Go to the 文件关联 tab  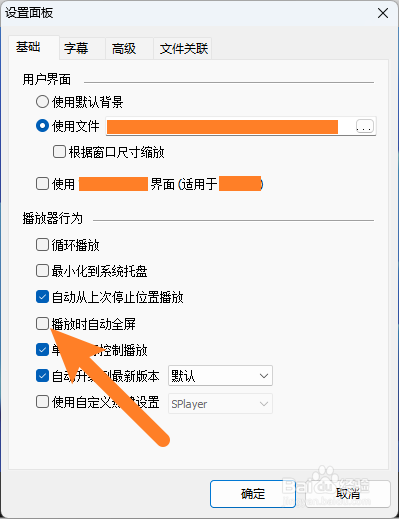[183, 49]
